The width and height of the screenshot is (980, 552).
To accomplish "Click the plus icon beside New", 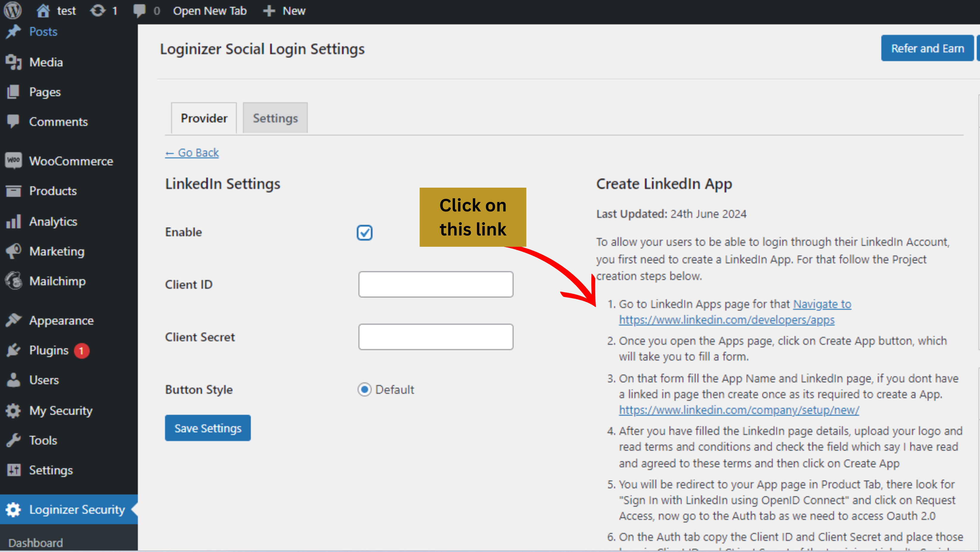I will click(269, 11).
